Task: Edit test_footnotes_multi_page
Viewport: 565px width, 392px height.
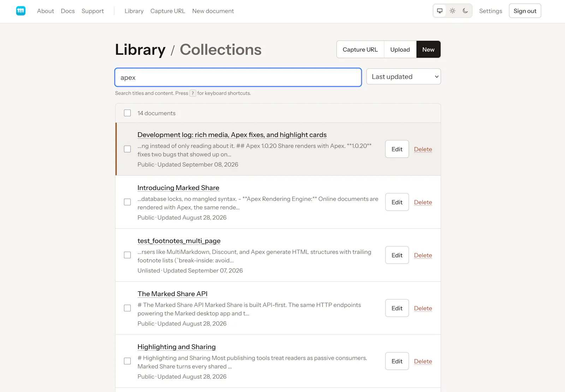Action: coord(397,255)
